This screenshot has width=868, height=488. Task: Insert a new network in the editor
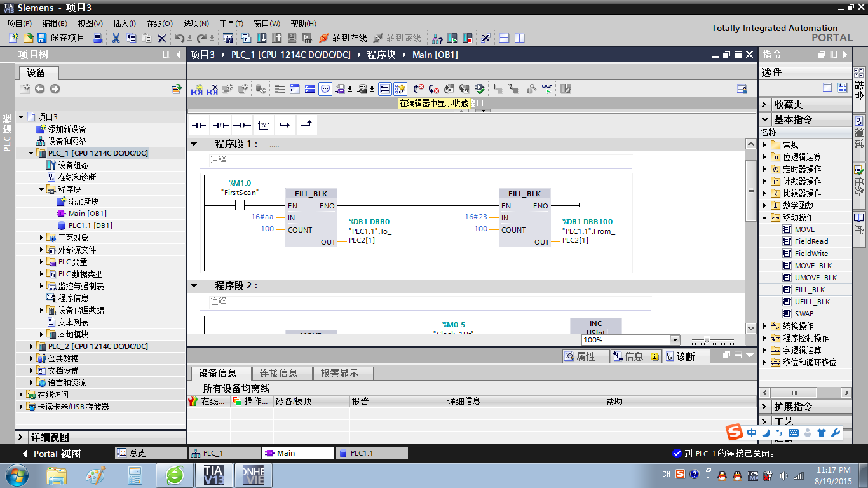tap(197, 89)
